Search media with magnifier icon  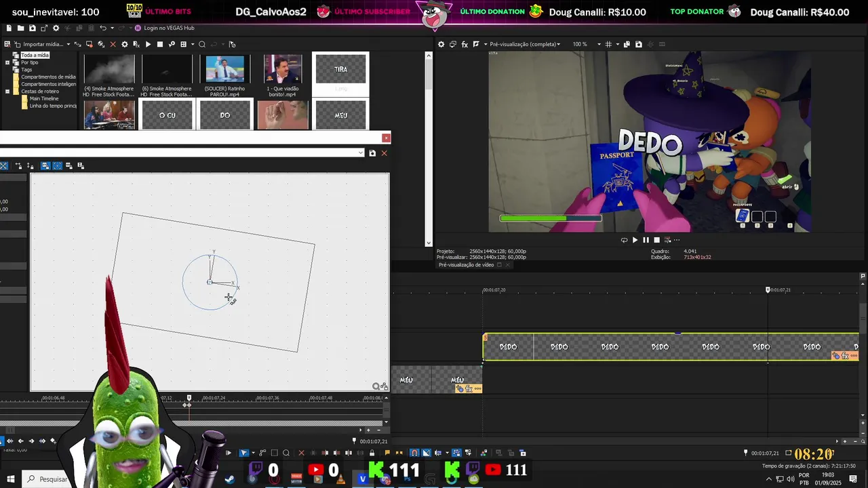[202, 44]
